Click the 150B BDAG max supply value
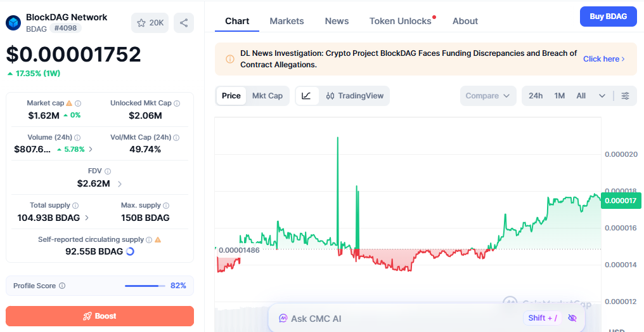This screenshot has height=332, width=644. pyautogui.click(x=145, y=218)
